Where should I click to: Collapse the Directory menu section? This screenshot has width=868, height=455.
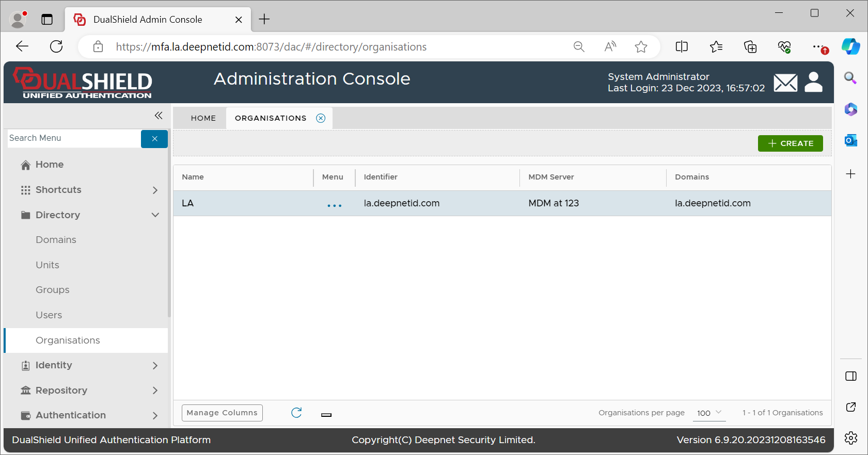click(x=155, y=215)
